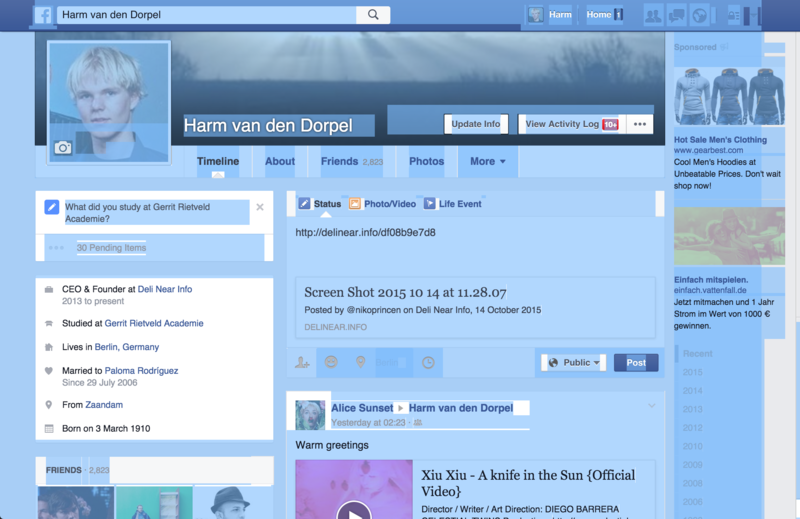Open the Friends tab
This screenshot has width=800, height=519.
click(x=352, y=161)
